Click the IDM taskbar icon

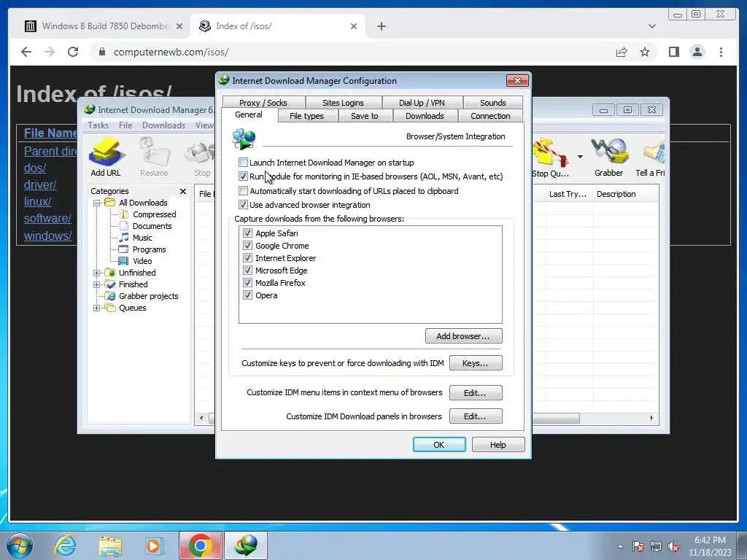click(246, 545)
